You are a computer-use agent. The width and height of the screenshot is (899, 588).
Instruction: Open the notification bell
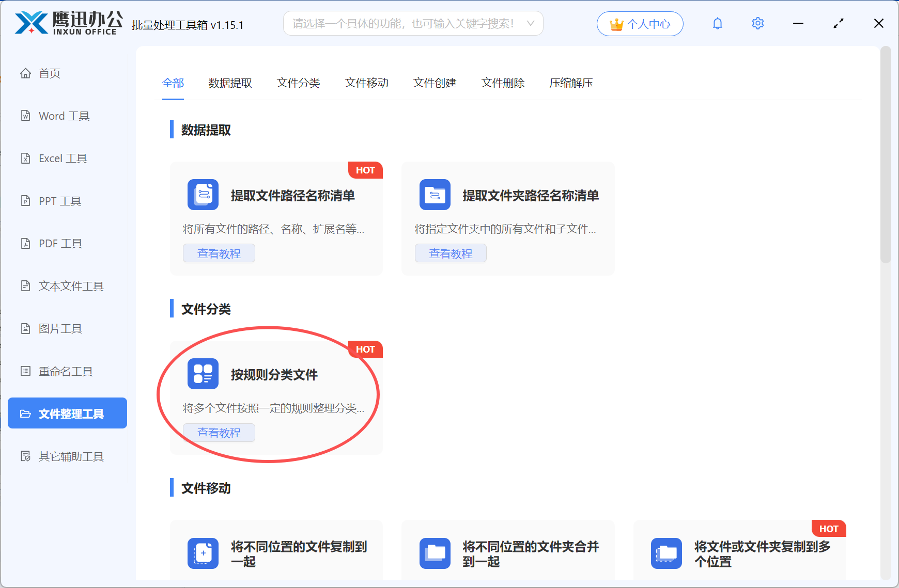point(717,23)
